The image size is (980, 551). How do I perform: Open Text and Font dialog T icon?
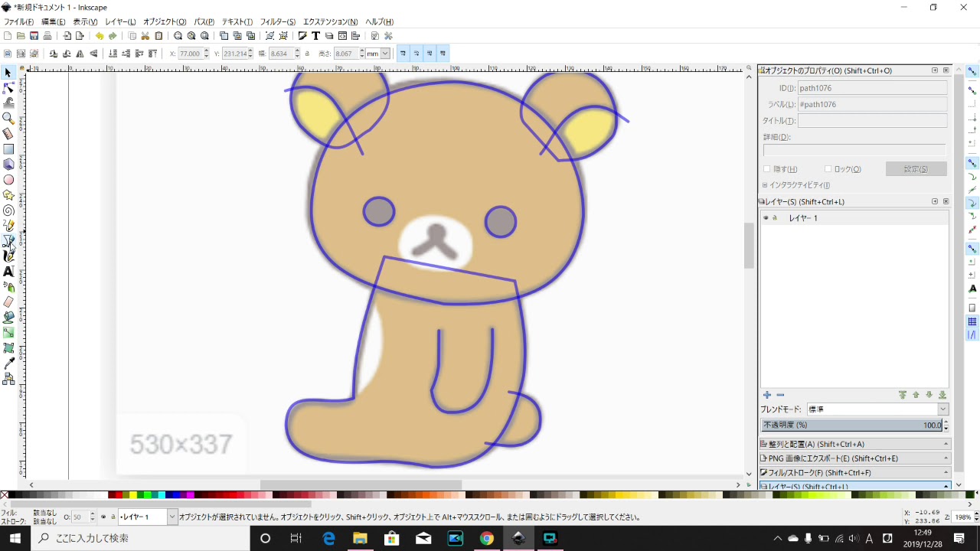pyautogui.click(x=315, y=36)
